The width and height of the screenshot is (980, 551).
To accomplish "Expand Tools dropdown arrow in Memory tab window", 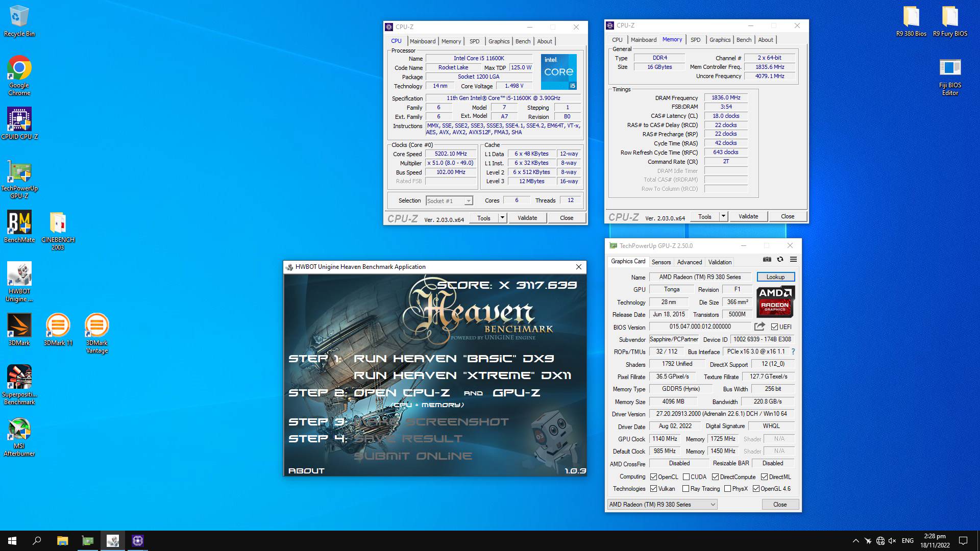I will pyautogui.click(x=723, y=216).
